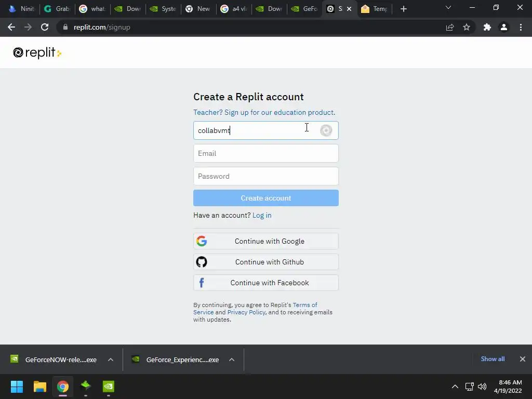Switch to the 'a4 vla' Google tab
Viewport: 532px width, 399px height.
234,9
